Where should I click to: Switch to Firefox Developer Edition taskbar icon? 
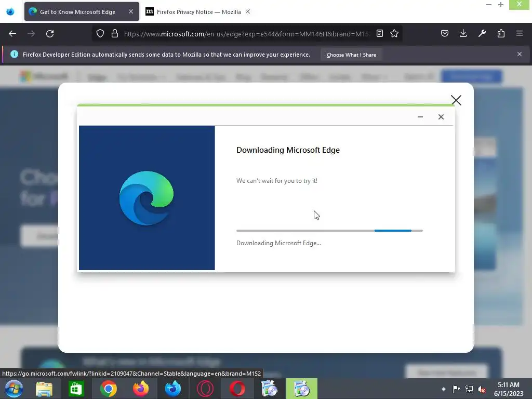click(x=172, y=389)
